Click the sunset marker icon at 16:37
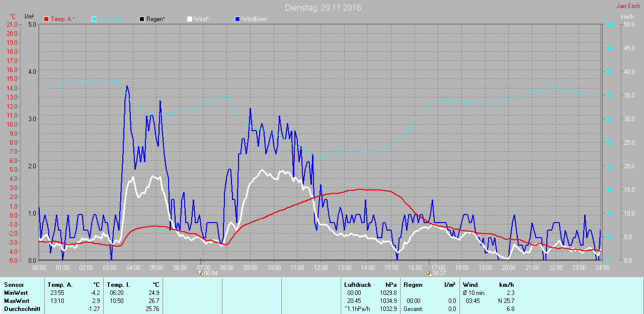Viewport: 644px width, 314px height. [429, 273]
